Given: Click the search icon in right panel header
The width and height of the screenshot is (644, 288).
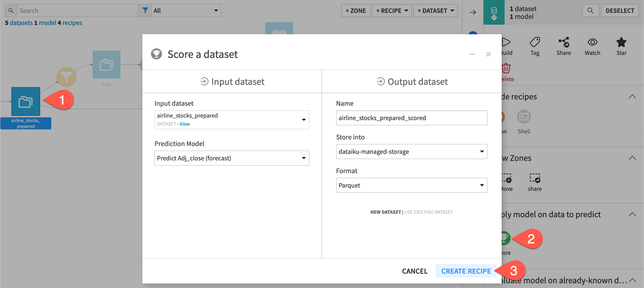Looking at the screenshot, I should 590,11.
